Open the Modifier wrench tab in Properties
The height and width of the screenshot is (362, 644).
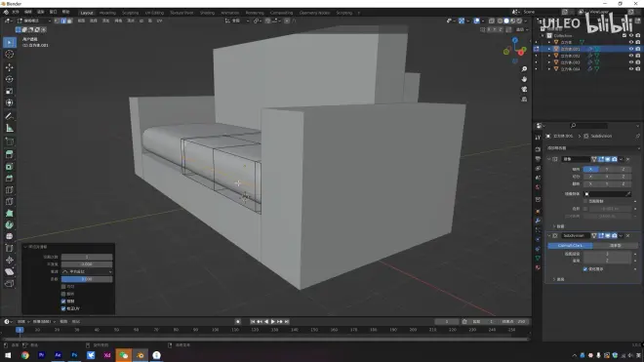click(x=538, y=221)
